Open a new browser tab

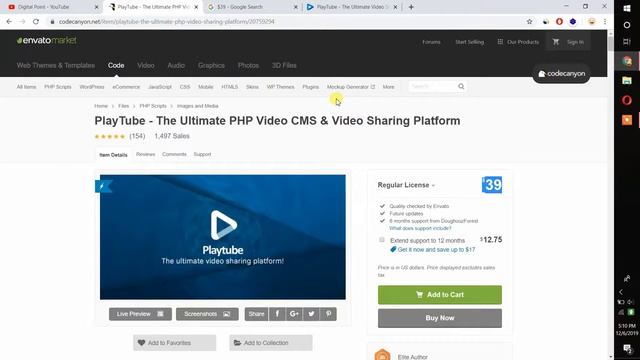[x=411, y=7]
